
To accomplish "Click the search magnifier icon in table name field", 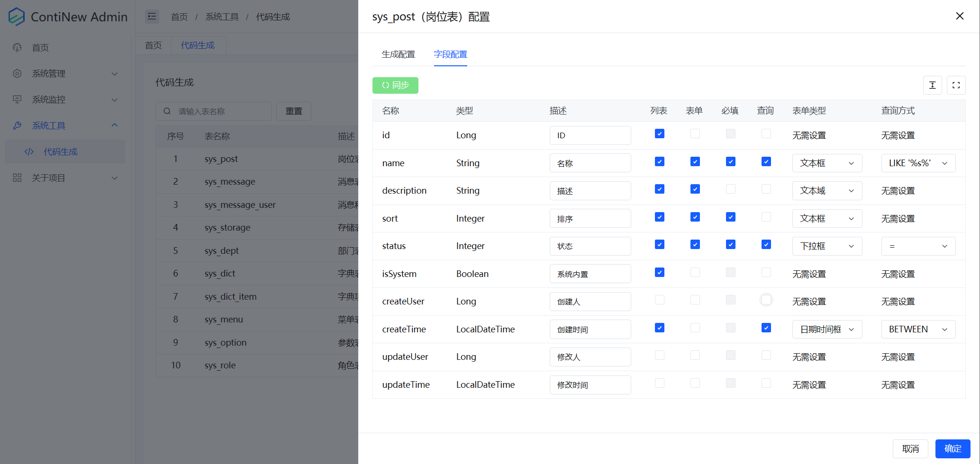I will tap(167, 111).
